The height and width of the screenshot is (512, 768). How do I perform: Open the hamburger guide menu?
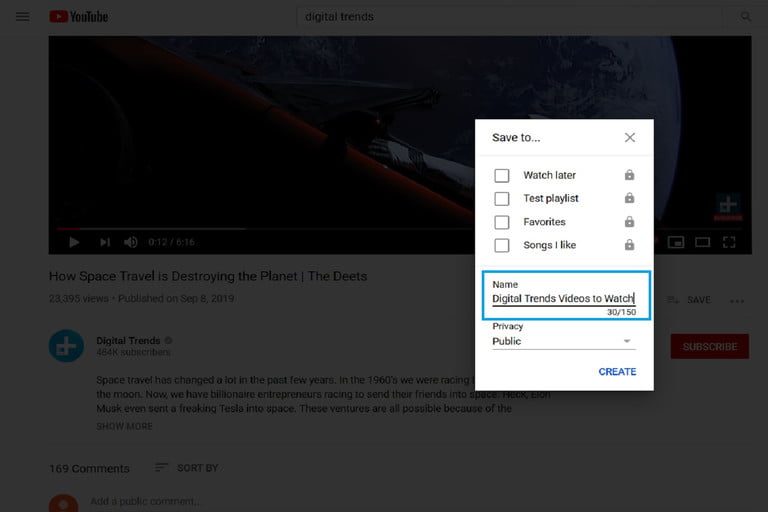22,17
